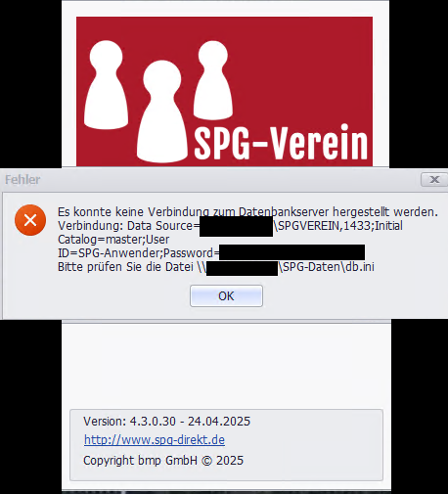Click the red error X icon
The width and height of the screenshot is (448, 494).
coord(30,220)
